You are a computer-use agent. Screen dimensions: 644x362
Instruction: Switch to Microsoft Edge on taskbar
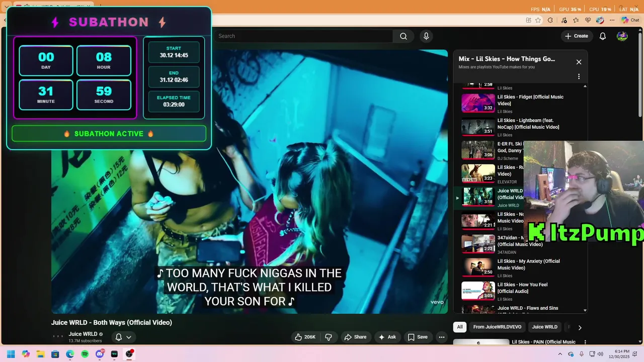tap(70, 354)
